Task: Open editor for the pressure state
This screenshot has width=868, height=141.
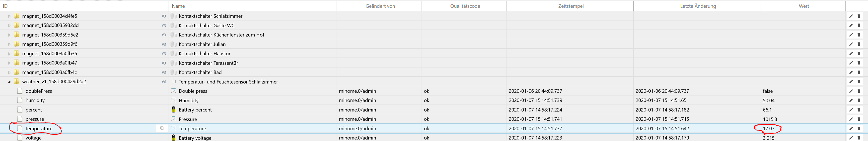Action: pyautogui.click(x=851, y=119)
